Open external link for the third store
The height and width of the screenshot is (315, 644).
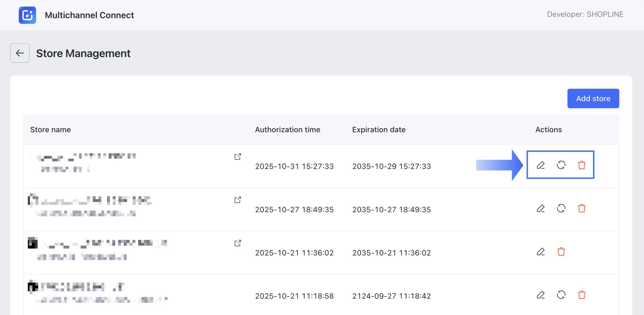tap(238, 243)
